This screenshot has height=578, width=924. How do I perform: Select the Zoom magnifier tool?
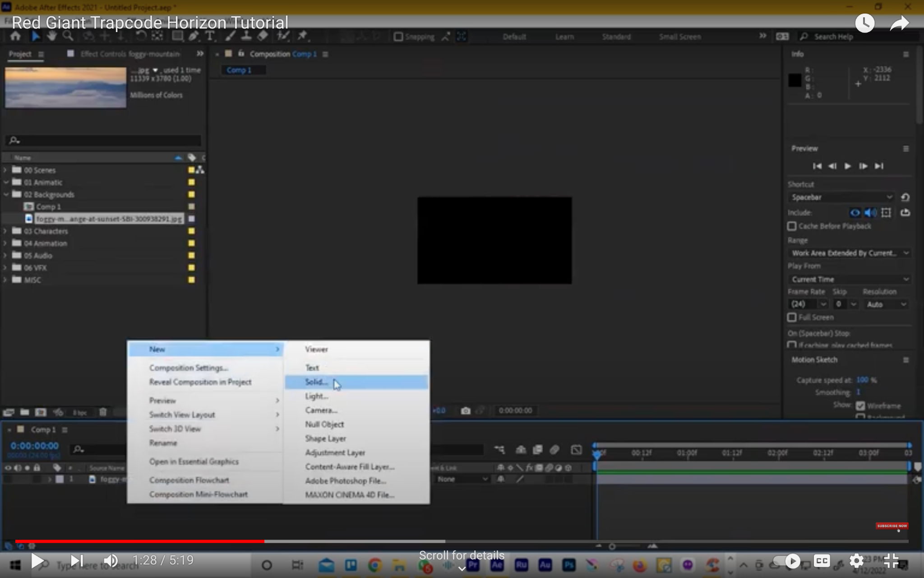tap(68, 36)
